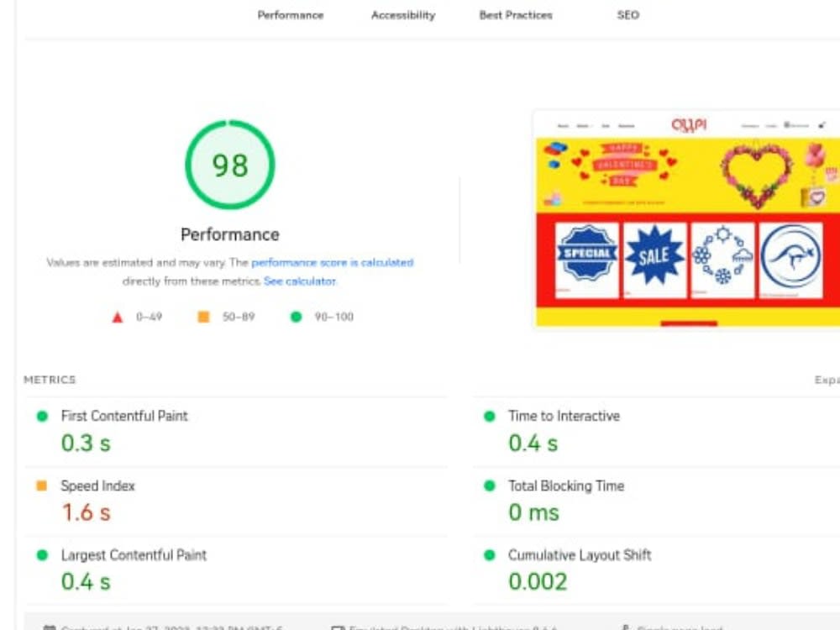Switch to the Accessibility tab
Image resolution: width=840 pixels, height=630 pixels.
point(403,15)
